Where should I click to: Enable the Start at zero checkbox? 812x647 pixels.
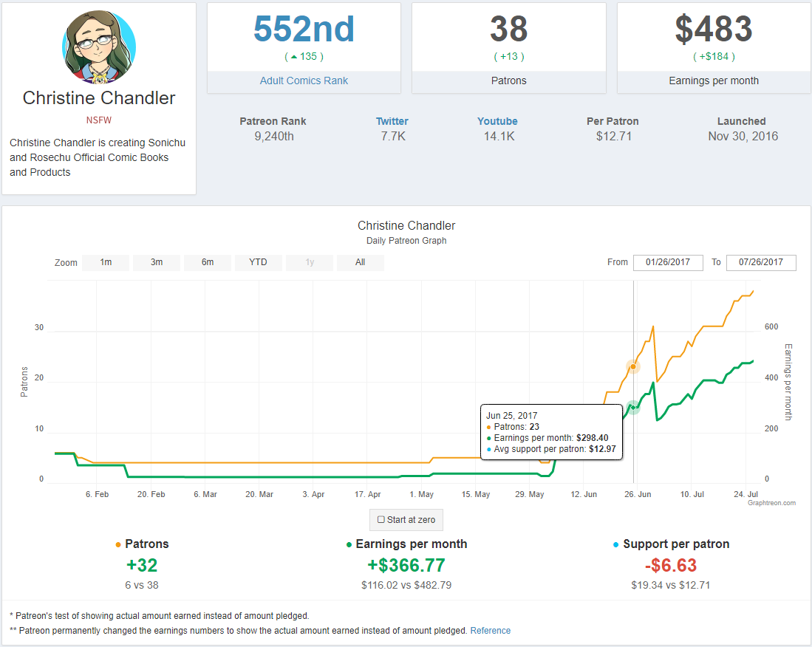[x=381, y=520]
